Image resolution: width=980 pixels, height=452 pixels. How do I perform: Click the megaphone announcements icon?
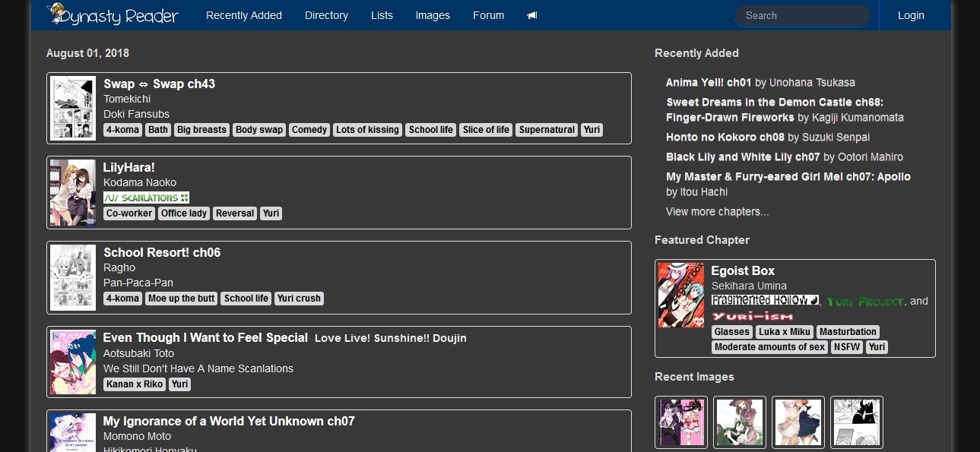tap(532, 15)
